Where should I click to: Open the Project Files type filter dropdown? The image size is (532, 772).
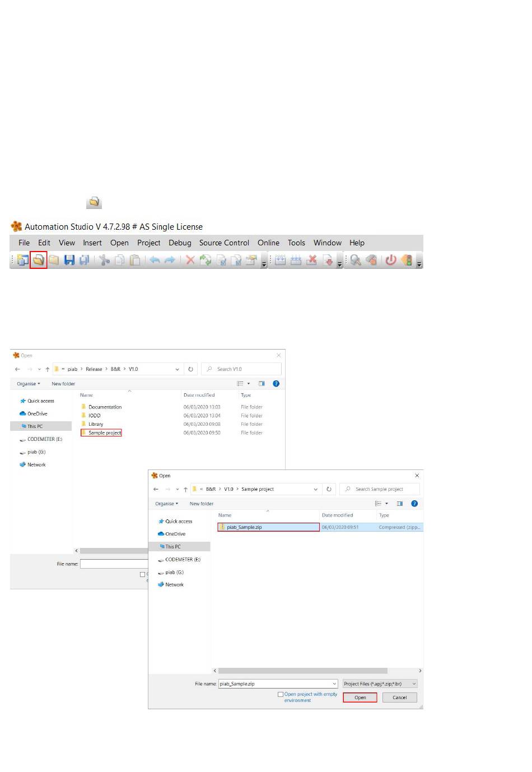click(x=380, y=684)
